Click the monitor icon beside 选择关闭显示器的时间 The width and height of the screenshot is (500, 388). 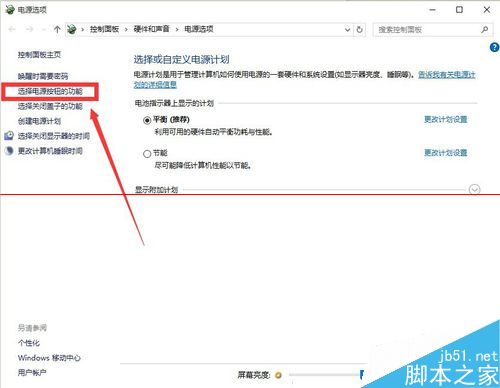click(x=9, y=136)
